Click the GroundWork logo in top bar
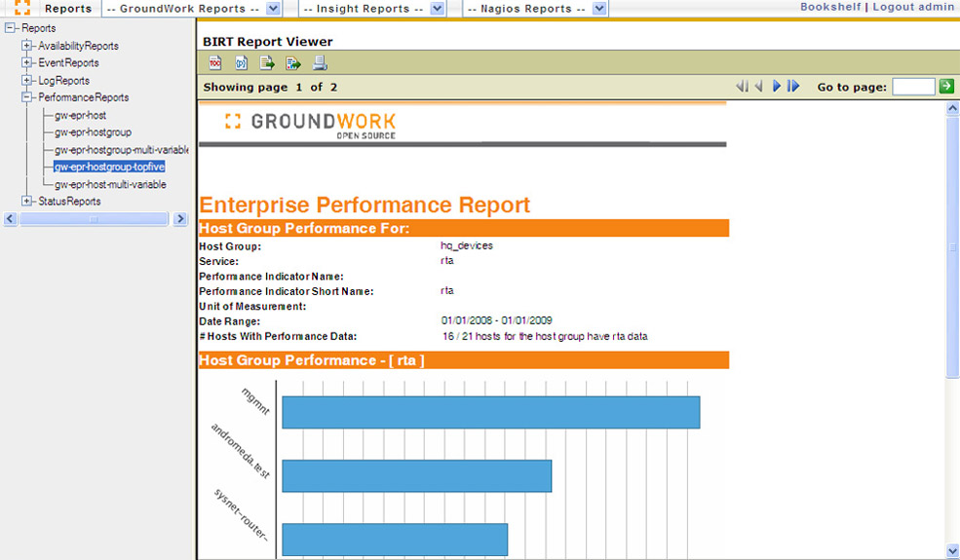The height and width of the screenshot is (560, 960). (x=22, y=8)
